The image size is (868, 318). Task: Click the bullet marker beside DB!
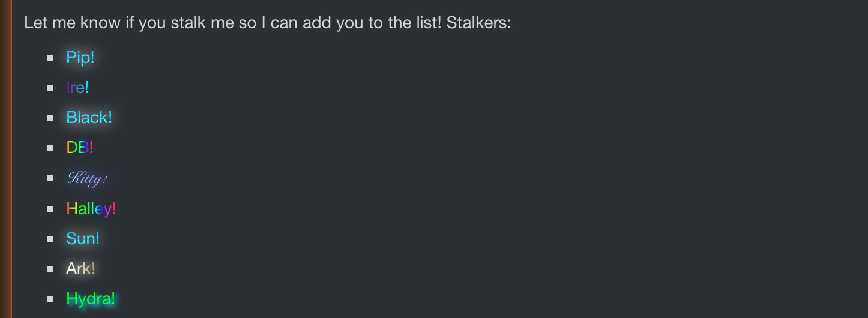pos(50,148)
